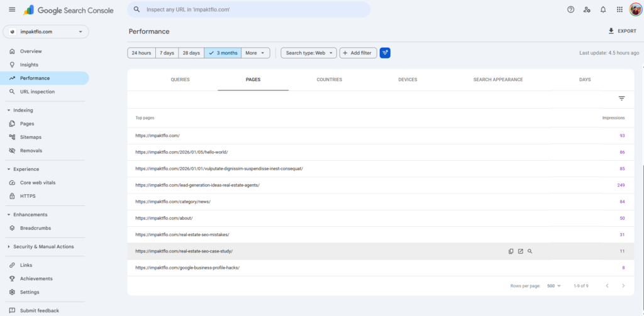Open Insights in the sidebar

click(45, 65)
